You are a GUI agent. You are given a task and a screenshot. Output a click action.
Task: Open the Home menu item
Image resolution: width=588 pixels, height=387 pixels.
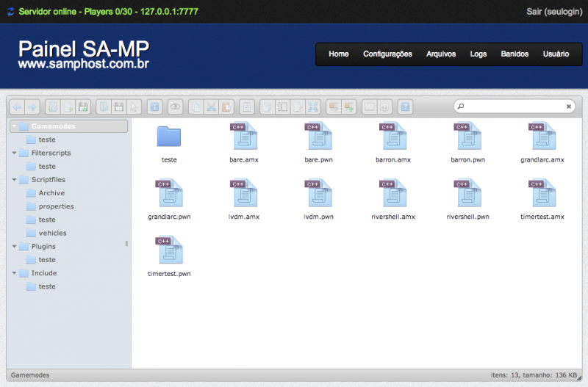(x=339, y=54)
